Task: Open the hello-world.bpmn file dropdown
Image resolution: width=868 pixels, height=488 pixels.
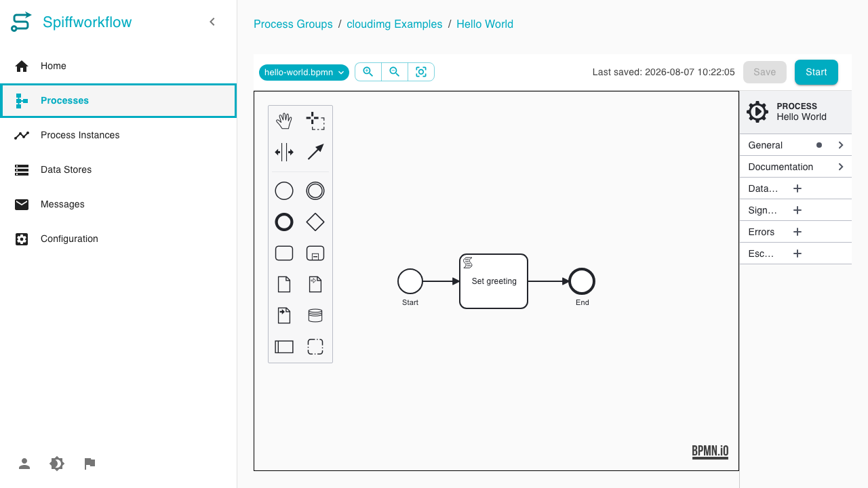Action: [x=304, y=73]
